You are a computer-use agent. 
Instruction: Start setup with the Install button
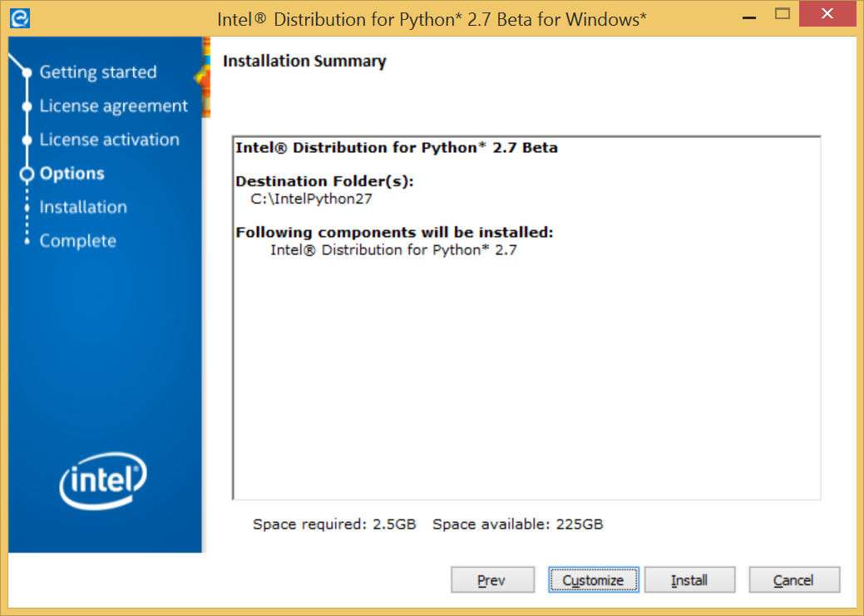(689, 580)
